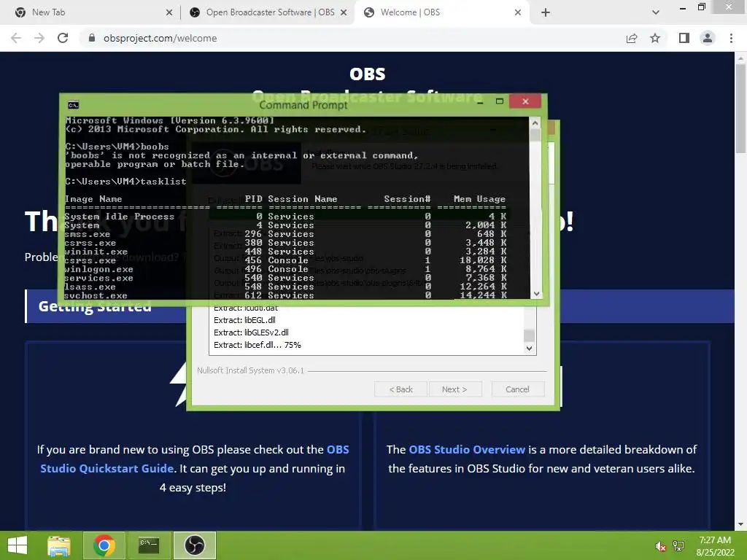The width and height of the screenshot is (747, 560).
Task: Go forward in Chrome
Action: click(x=39, y=38)
